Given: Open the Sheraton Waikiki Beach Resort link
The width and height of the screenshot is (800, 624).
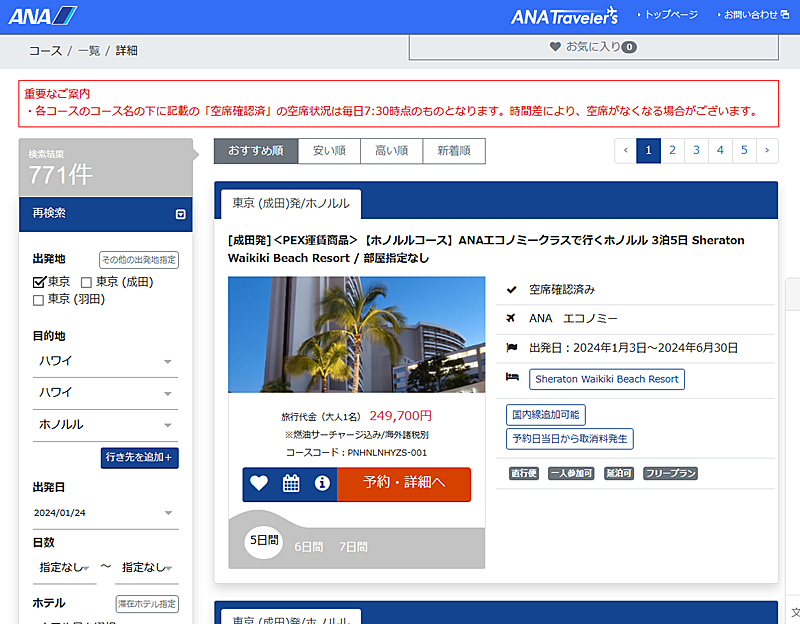Looking at the screenshot, I should click(607, 379).
